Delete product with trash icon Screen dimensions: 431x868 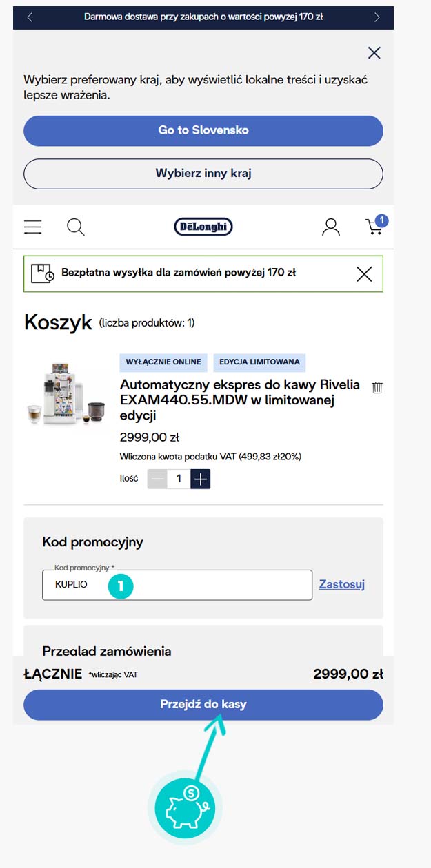tap(377, 387)
